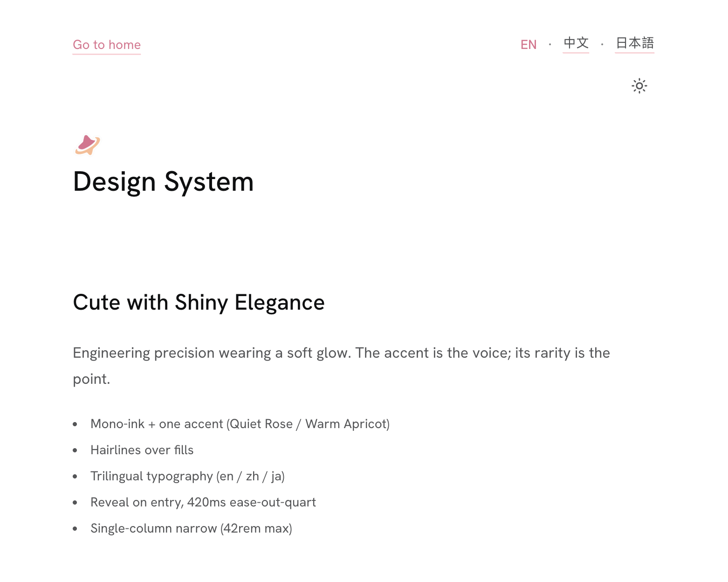Open the Go to home link
This screenshot has width=728, height=582.
107,45
